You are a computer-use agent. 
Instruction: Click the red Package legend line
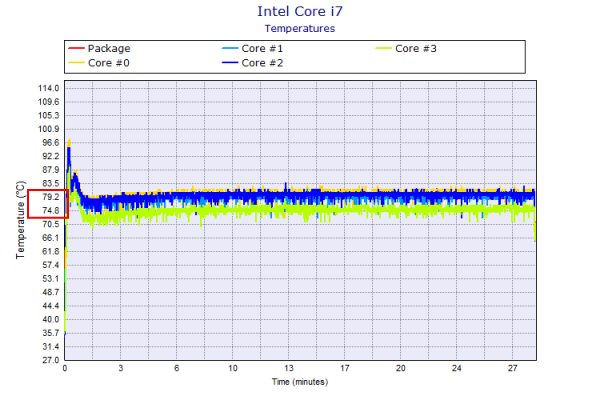(76, 48)
